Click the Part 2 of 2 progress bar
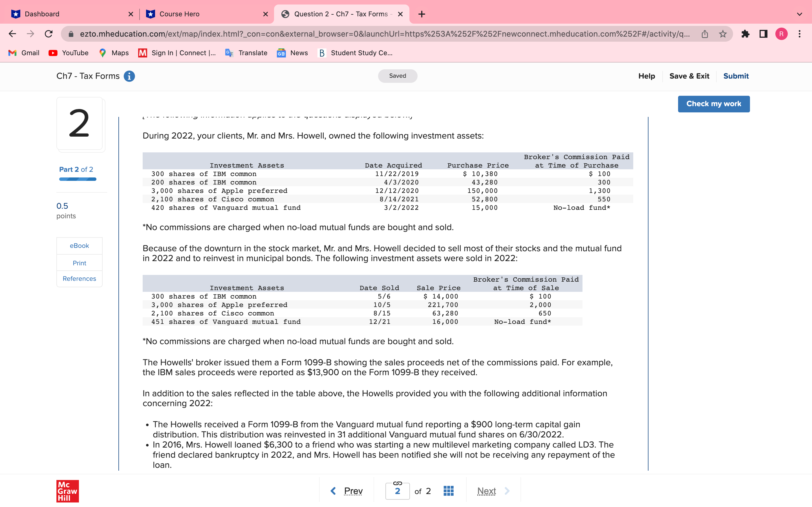Image resolution: width=812 pixels, height=507 pixels. click(x=78, y=179)
